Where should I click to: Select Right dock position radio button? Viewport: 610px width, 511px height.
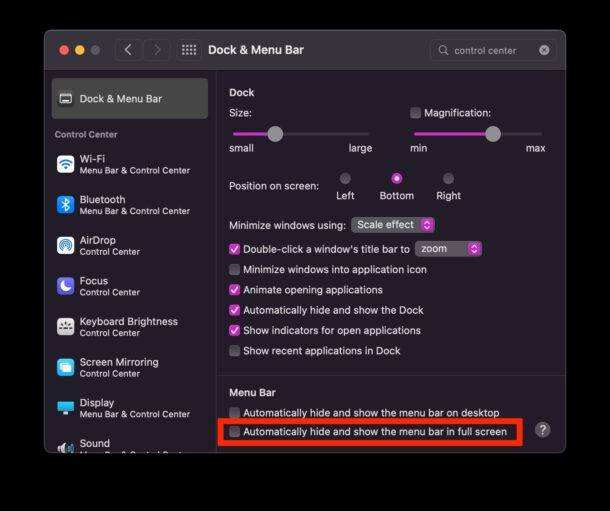tap(448, 178)
